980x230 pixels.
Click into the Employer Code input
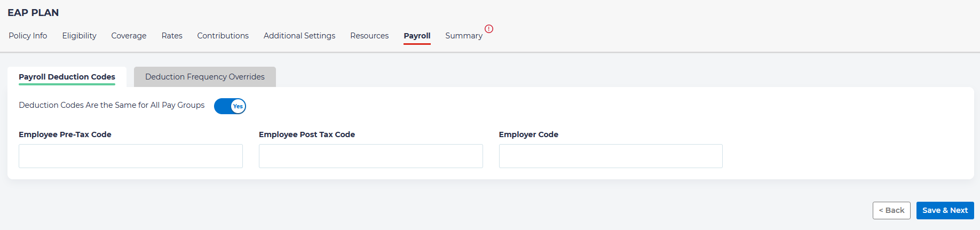[611, 156]
